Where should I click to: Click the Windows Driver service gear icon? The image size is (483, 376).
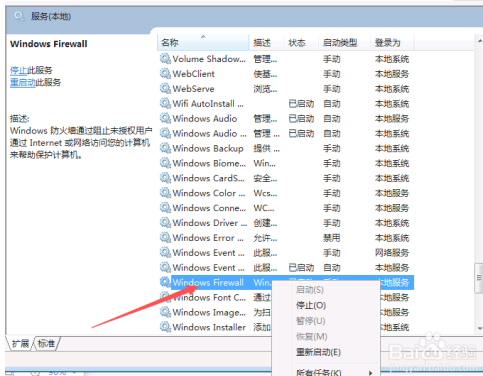pyautogui.click(x=165, y=222)
